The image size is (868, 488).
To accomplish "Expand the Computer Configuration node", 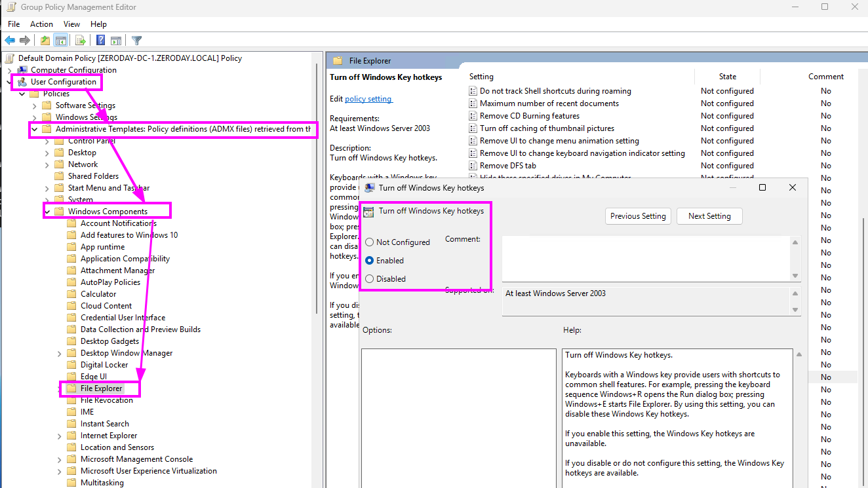I will tap(9, 70).
